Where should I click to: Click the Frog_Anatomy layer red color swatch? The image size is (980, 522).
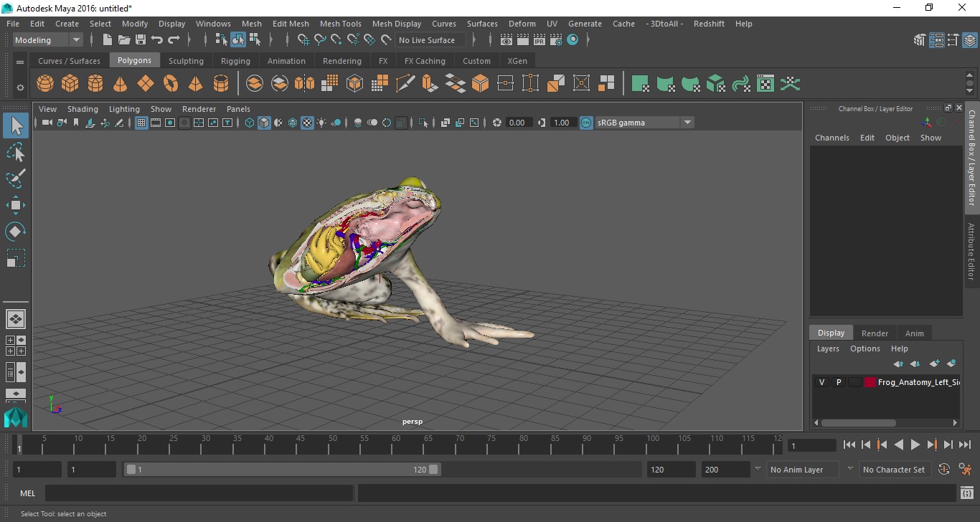870,382
